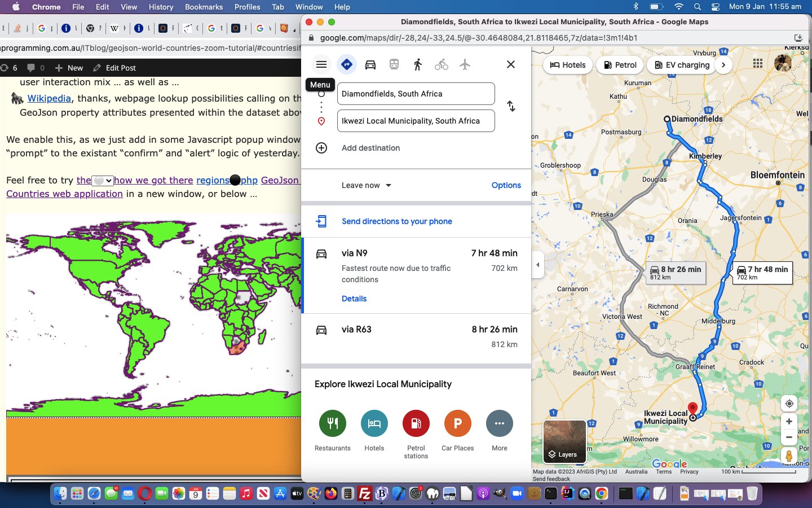Open the Google Maps hamburger menu
The height and width of the screenshot is (508, 812).
(x=321, y=64)
